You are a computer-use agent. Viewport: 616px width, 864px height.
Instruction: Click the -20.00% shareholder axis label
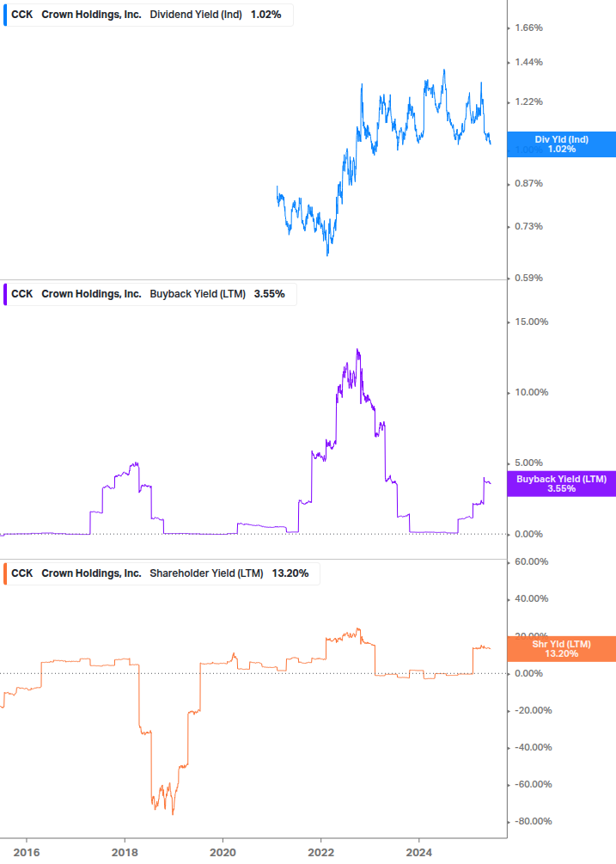(x=533, y=711)
